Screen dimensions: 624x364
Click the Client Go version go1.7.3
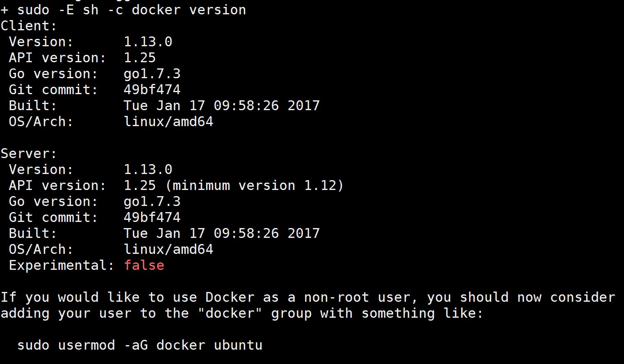(x=152, y=74)
